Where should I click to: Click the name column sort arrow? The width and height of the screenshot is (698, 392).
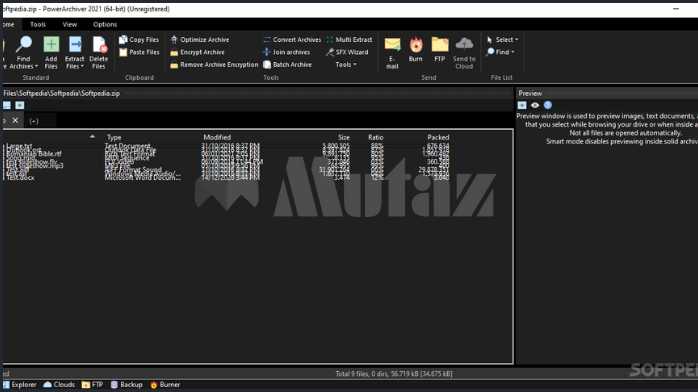coord(92,137)
